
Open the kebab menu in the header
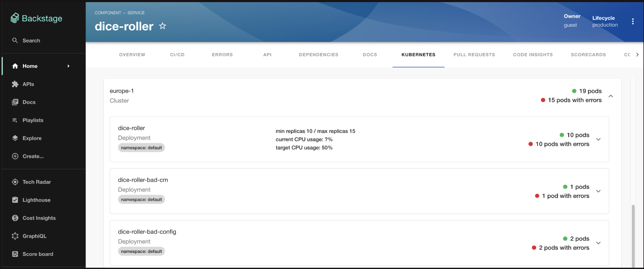pos(633,21)
